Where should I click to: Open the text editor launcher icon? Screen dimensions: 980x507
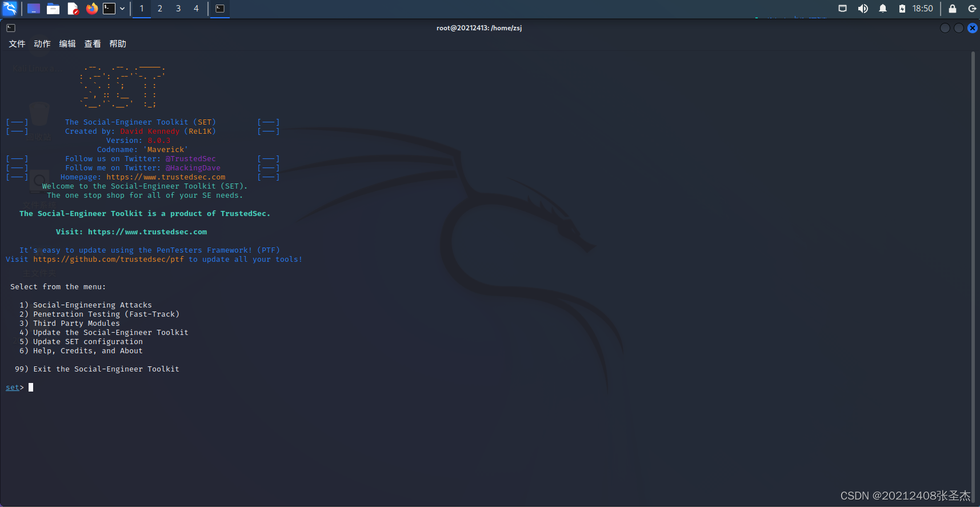point(73,9)
